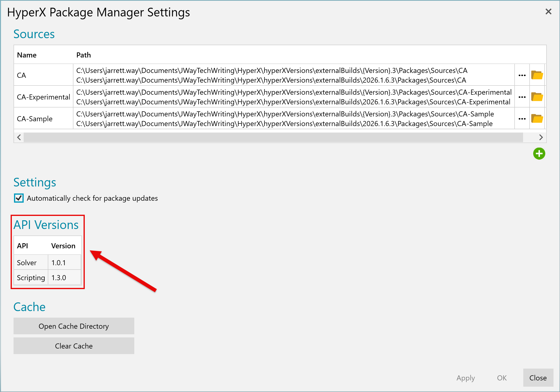Click the Cache section heading
This screenshot has width=560, height=392.
(x=29, y=307)
